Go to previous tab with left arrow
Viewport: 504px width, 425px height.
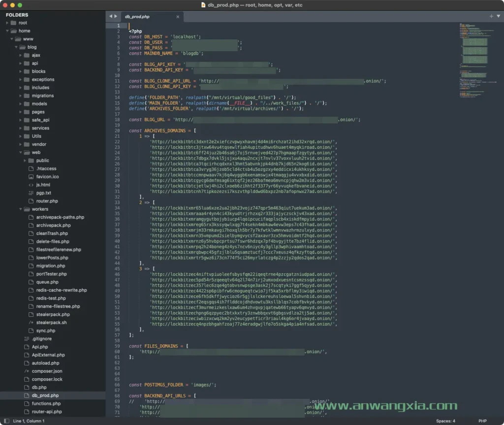point(111,16)
